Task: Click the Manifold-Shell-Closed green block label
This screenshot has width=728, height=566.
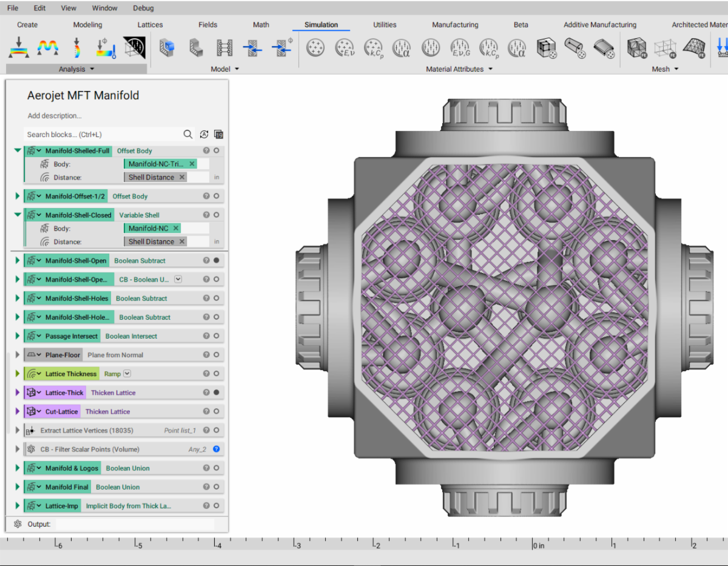Action: tap(78, 215)
